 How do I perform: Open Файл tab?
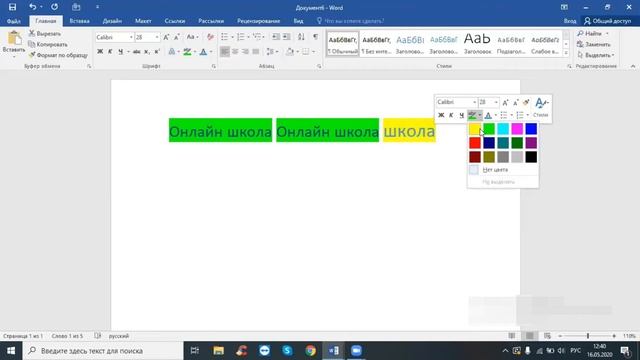click(x=13, y=21)
